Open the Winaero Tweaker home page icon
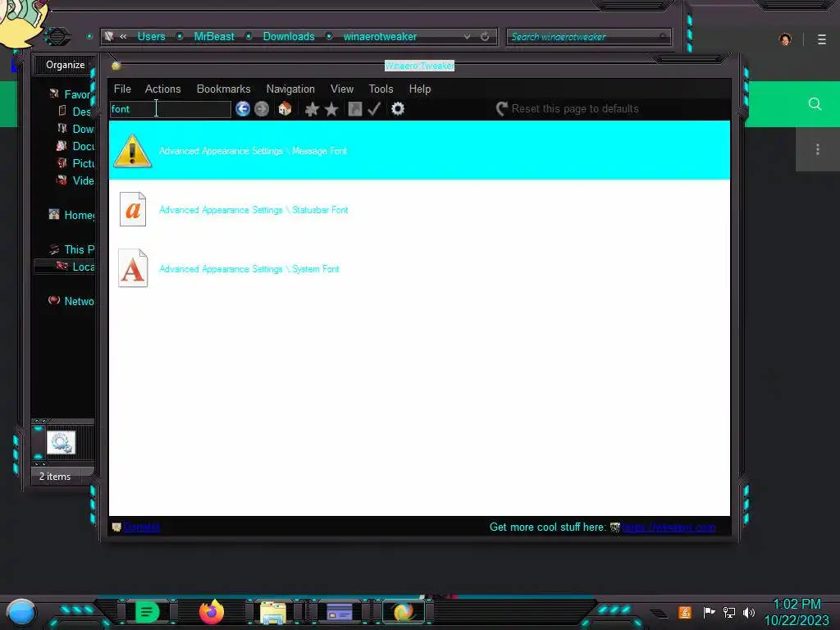 click(285, 109)
